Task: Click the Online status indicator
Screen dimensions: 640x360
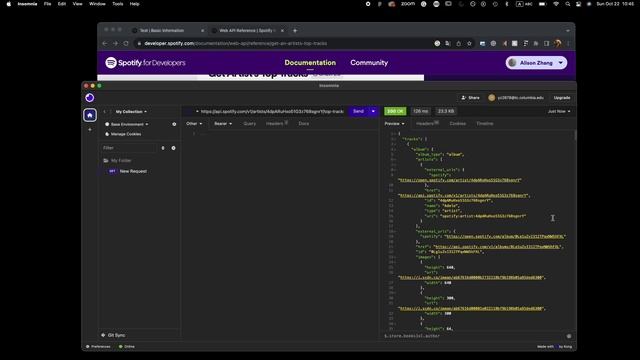Action: tap(127, 347)
